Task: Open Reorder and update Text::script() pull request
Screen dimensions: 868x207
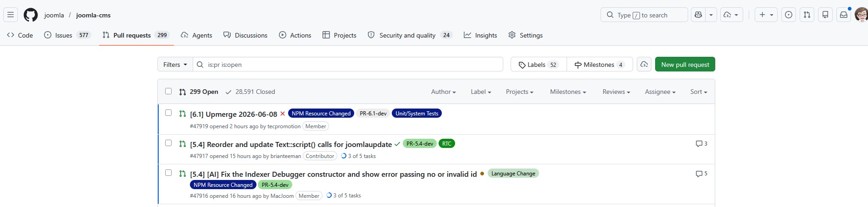Action: [291, 144]
